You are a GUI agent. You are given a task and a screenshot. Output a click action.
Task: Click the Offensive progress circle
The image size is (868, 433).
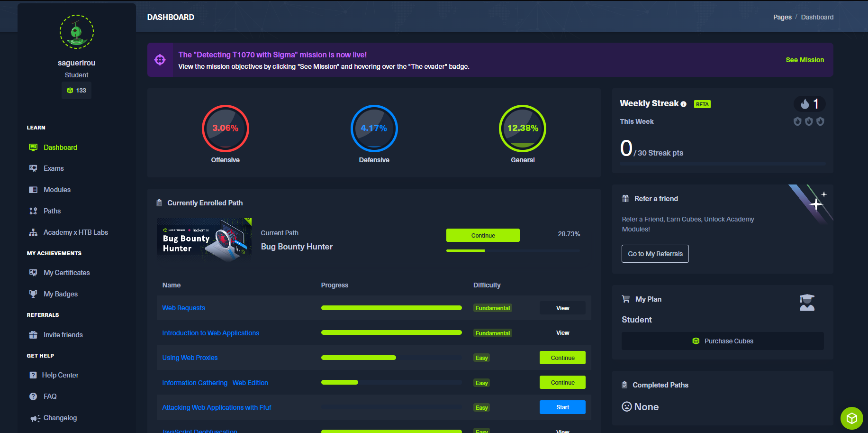click(x=226, y=128)
